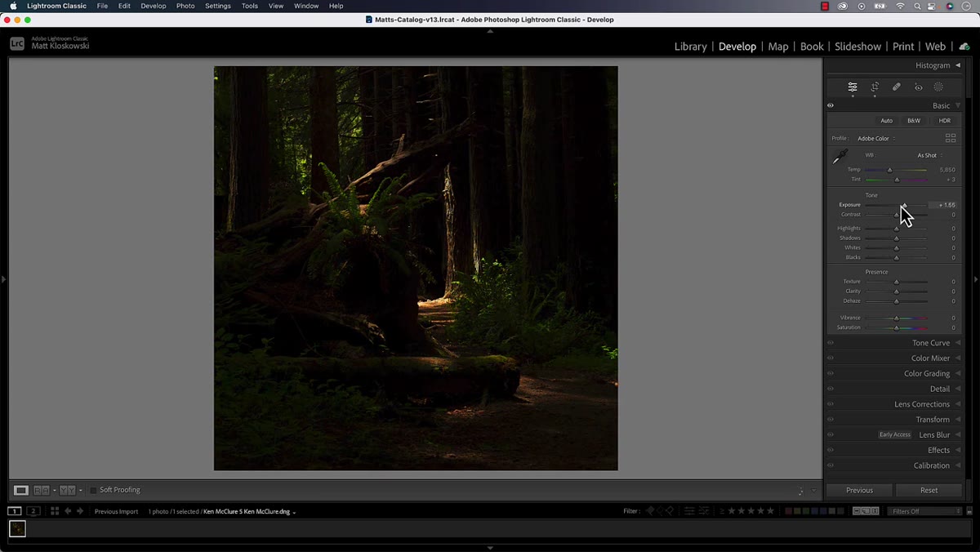Screen dimensions: 980x552
Task: Switch to Loupe view in toolbar
Action: [21, 490]
